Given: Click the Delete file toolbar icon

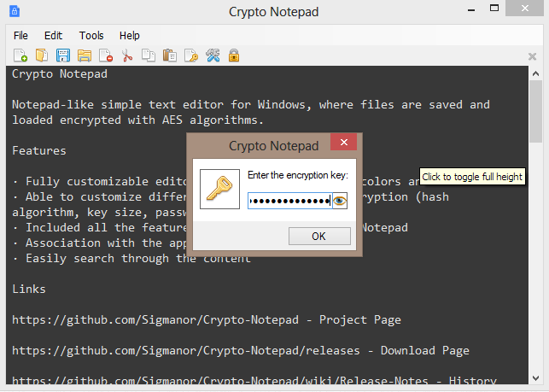Looking at the screenshot, I should tap(106, 56).
